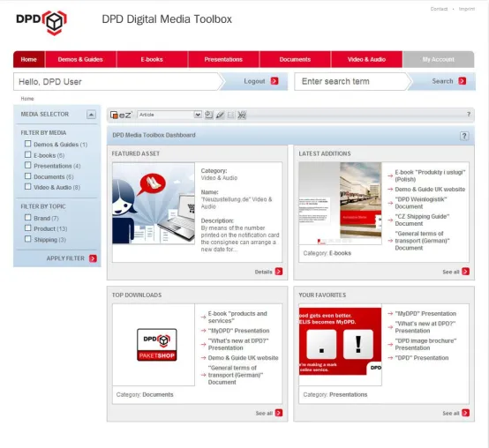489x448 pixels.
Task: Open E-book "Produkty i uslugi" (Polish) link
Action: (430, 175)
